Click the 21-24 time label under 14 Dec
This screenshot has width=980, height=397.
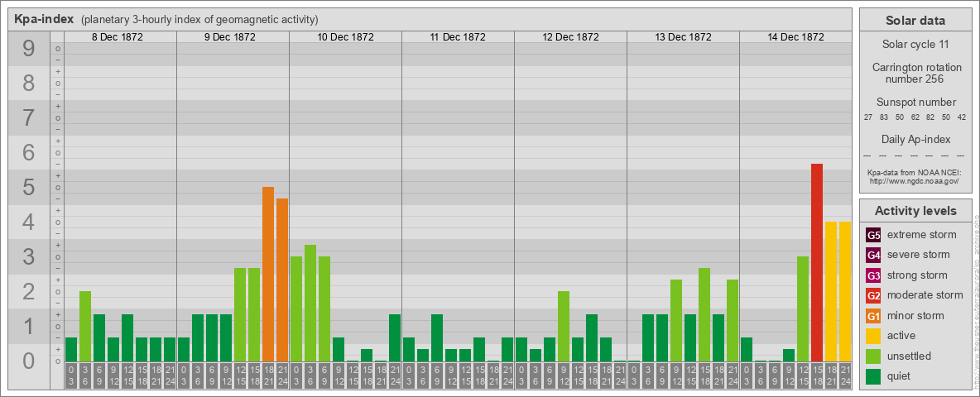click(845, 375)
